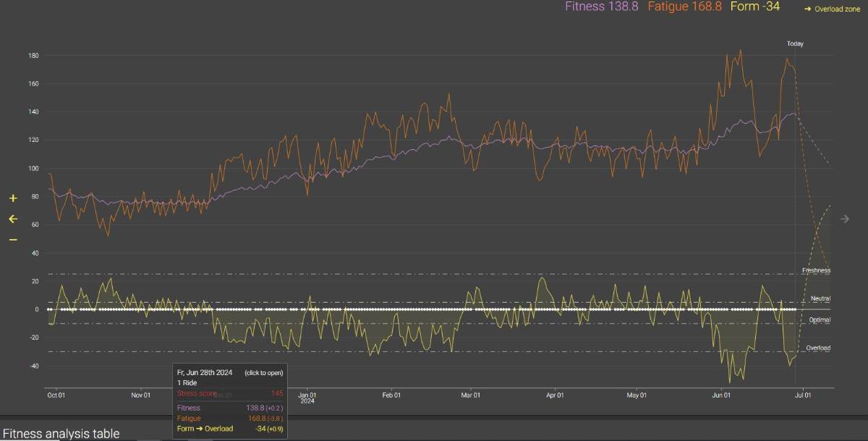Open activity via tooltip '(click to open)'
868x441 pixels.
point(263,372)
